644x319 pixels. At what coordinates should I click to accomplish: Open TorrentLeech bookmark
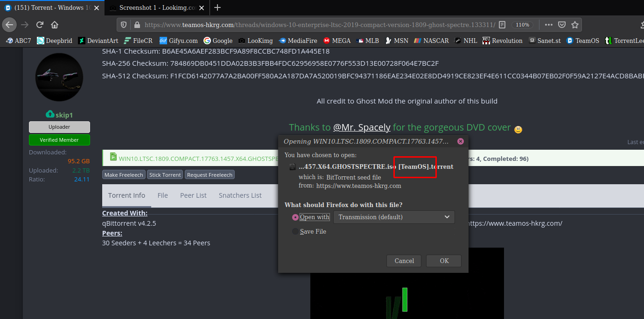tap(624, 41)
